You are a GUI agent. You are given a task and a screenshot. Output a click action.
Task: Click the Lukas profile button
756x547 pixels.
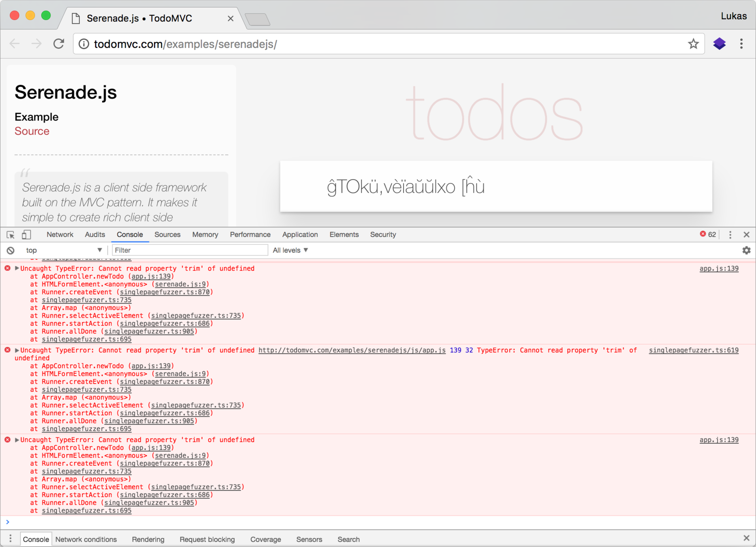[733, 16]
